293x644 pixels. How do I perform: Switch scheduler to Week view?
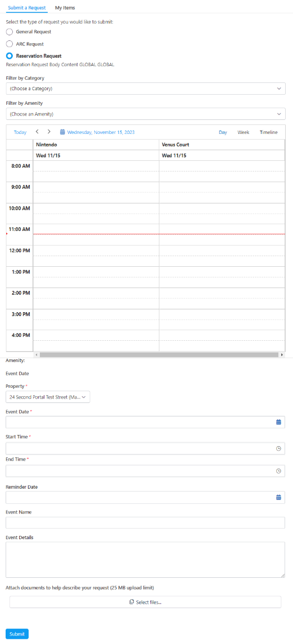(x=243, y=132)
